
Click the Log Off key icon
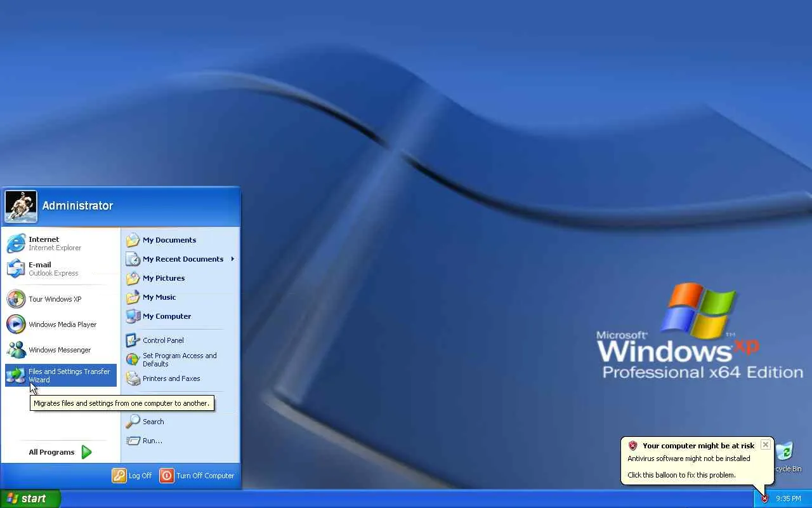point(119,476)
